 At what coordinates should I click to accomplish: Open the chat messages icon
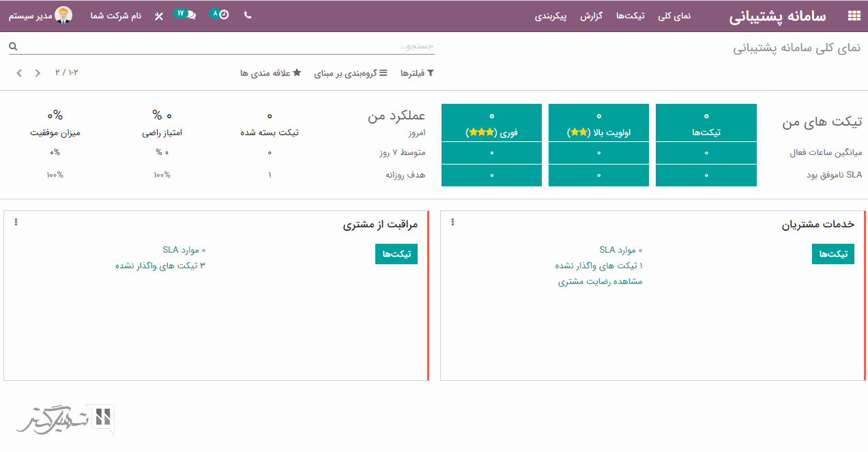190,15
